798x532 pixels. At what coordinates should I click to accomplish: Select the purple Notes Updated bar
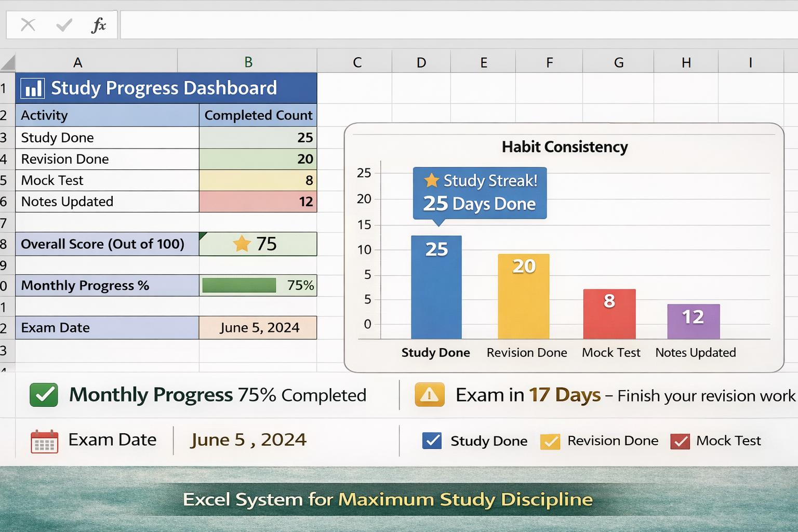[694, 322]
